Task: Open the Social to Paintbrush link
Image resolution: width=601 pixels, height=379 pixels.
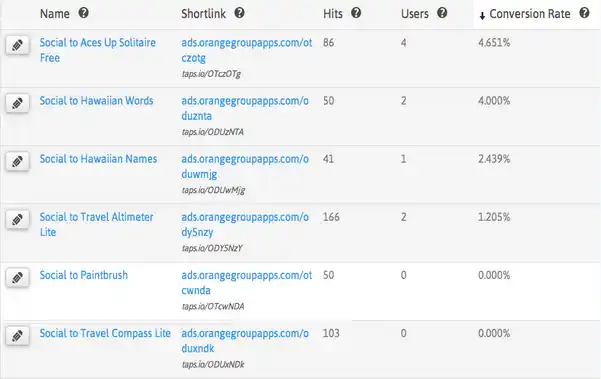Action: pos(84,275)
